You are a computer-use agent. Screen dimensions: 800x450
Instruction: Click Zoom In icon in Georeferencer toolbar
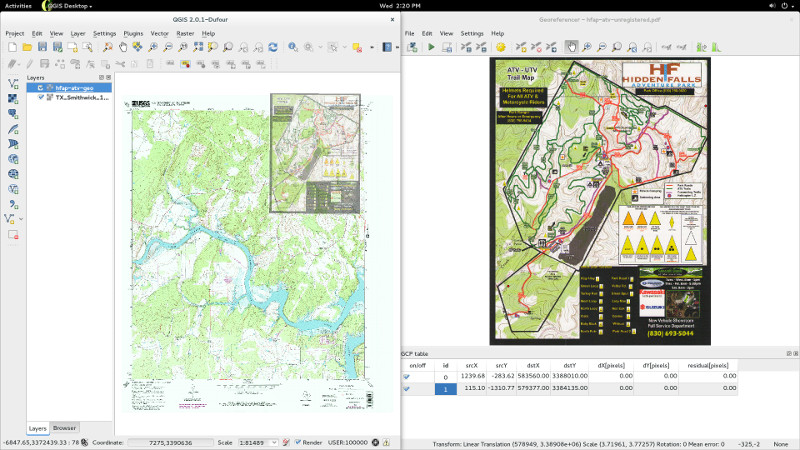587,47
